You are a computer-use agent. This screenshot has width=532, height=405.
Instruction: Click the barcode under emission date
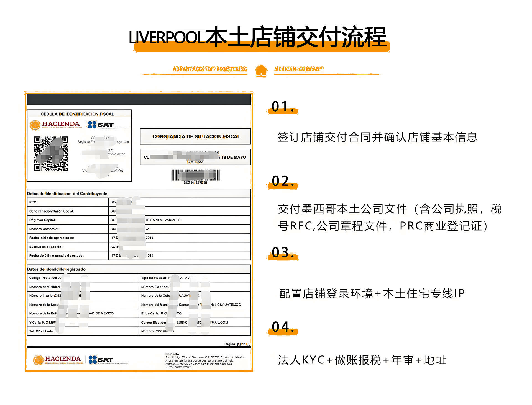[195, 175]
